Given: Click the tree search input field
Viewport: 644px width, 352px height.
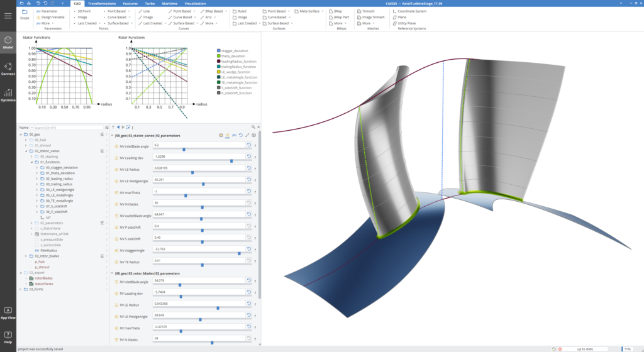Looking at the screenshot, I should 67,128.
